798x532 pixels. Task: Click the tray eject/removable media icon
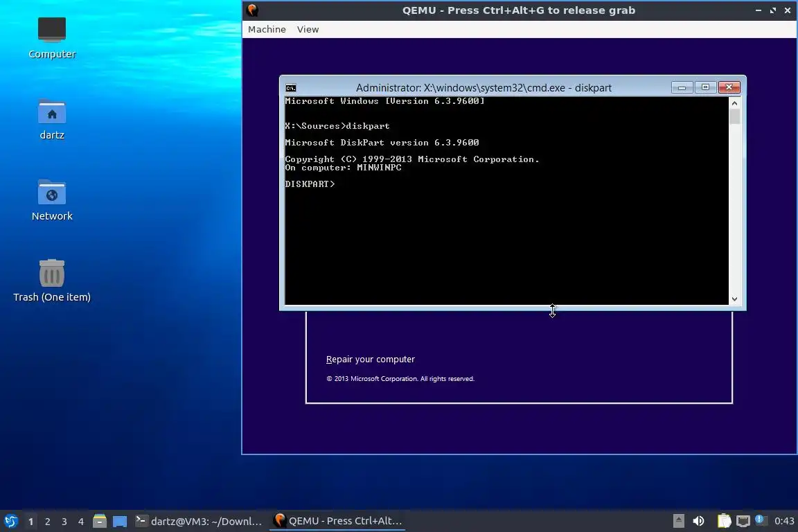[678, 521]
